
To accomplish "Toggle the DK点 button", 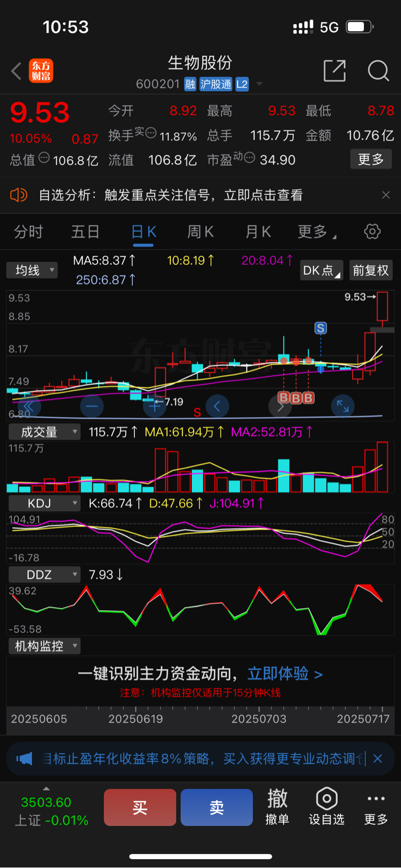I will pos(321,270).
